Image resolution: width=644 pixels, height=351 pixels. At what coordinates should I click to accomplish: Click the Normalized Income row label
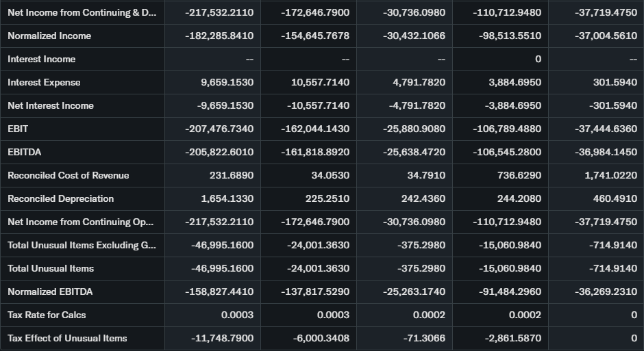[x=49, y=36]
